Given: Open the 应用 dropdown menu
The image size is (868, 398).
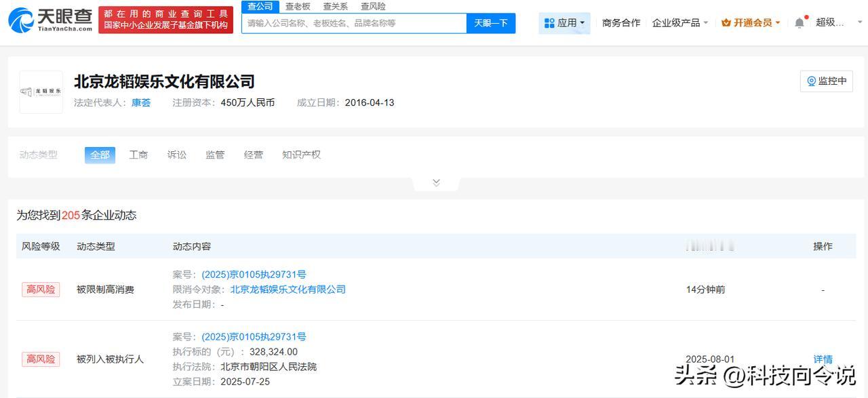Looking at the screenshot, I should [564, 23].
